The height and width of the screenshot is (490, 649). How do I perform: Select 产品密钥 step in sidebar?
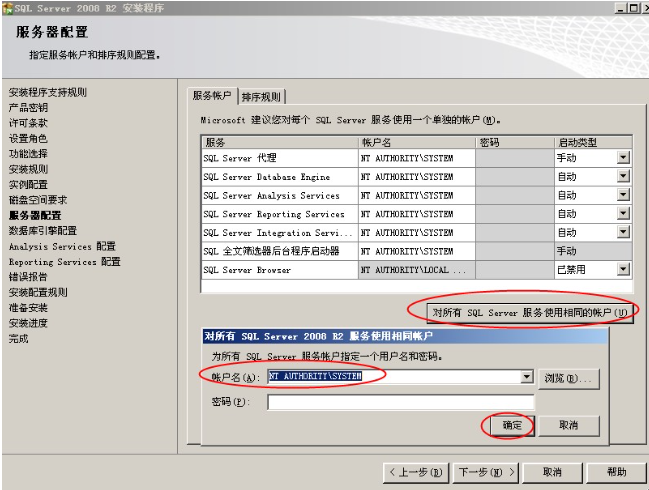[28, 108]
